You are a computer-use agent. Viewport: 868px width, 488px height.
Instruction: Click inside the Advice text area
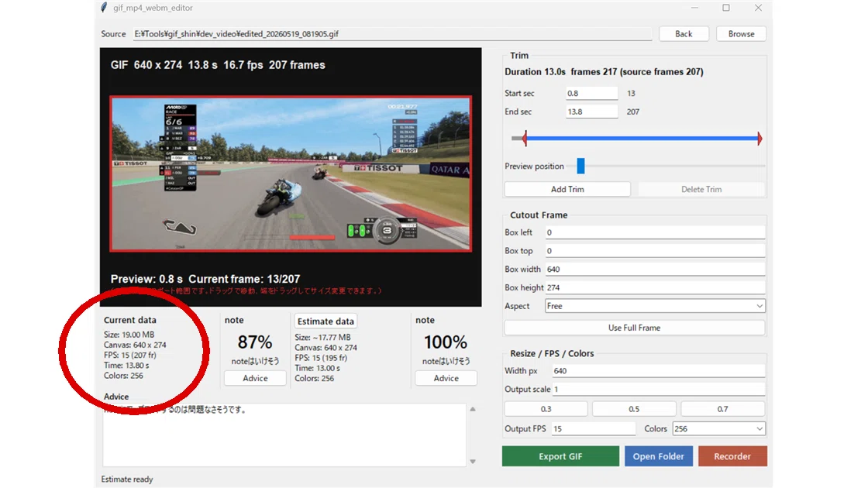(284, 435)
